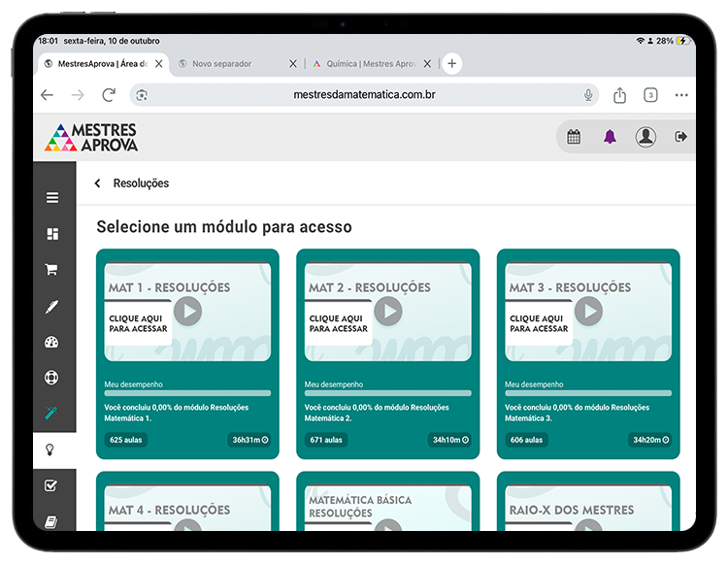Screen dimensions: 728x564
Task: Select the teal magic wand sidebar icon
Action: point(51,413)
